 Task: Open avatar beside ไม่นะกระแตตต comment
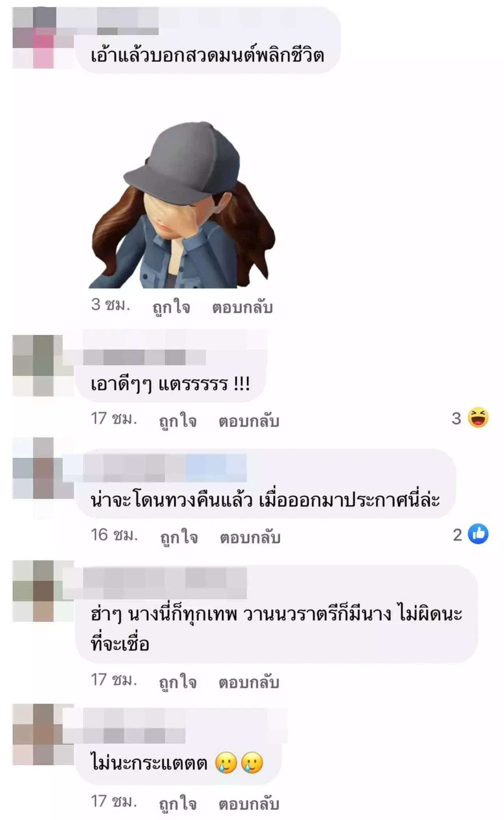(43, 734)
